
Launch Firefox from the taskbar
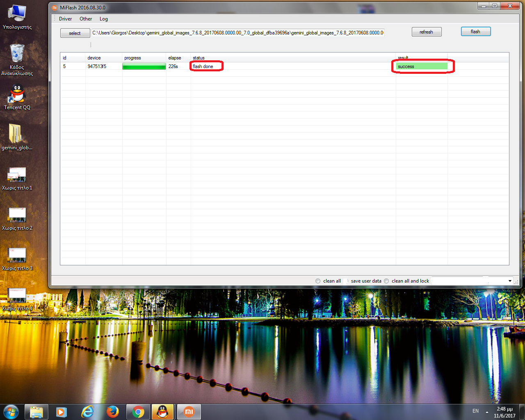coord(112,412)
